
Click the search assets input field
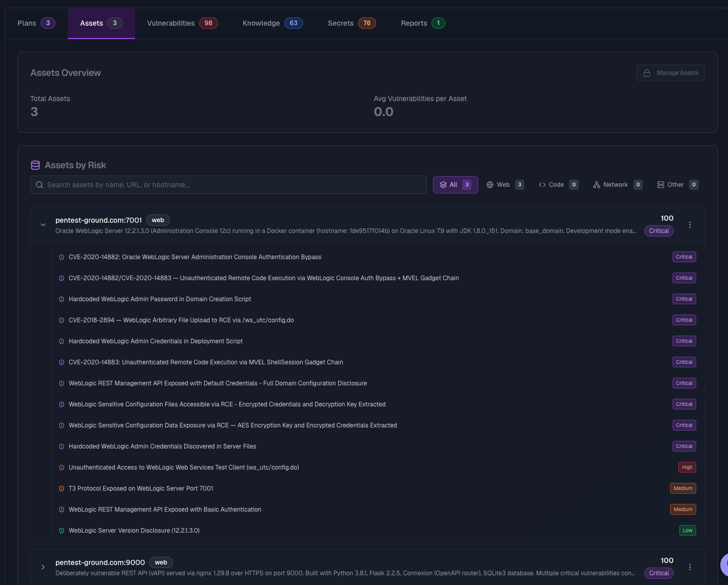tap(228, 185)
